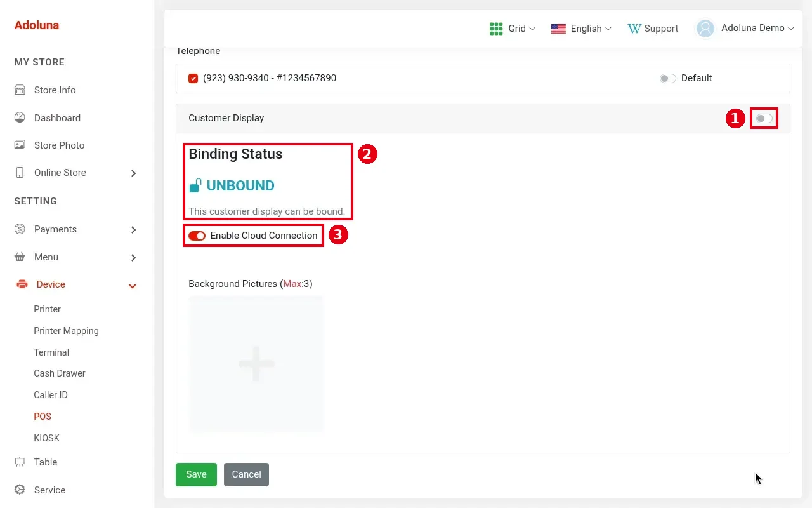This screenshot has height=508, width=812.
Task: Turn on the telephone Default switch
Action: tap(667, 78)
